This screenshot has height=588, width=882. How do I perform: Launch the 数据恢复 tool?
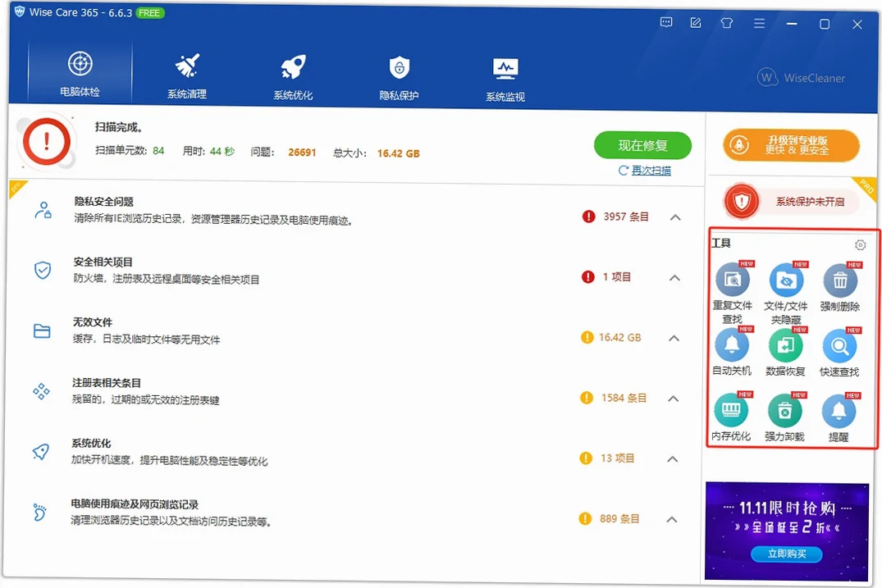[x=785, y=352]
